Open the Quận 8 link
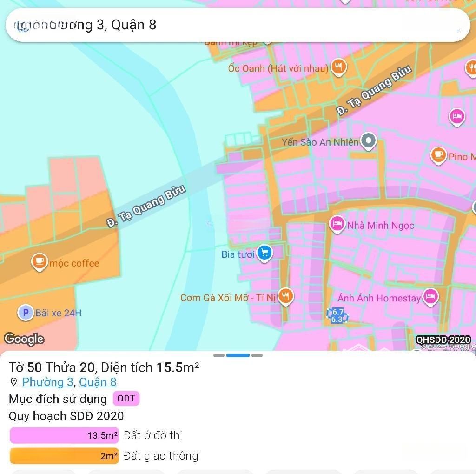 pyautogui.click(x=98, y=382)
